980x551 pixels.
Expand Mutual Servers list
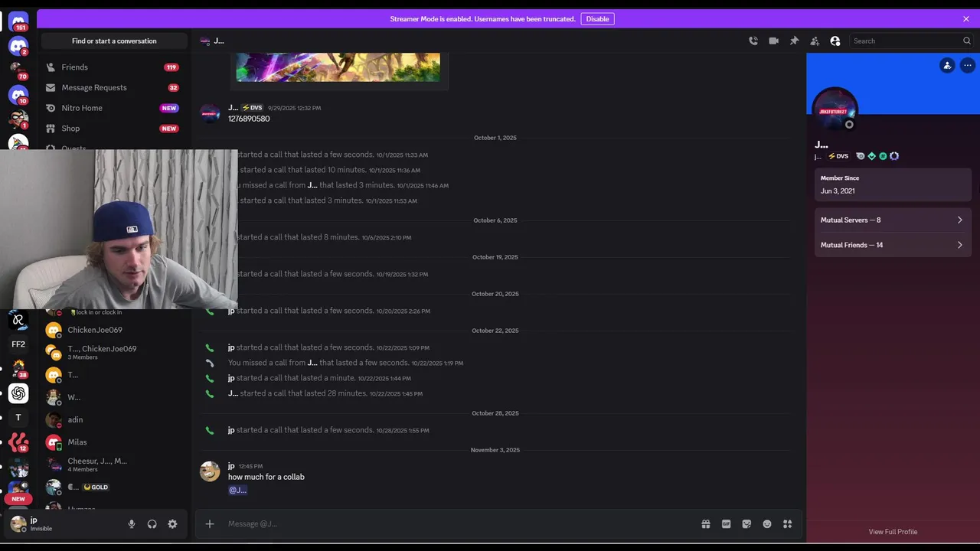pos(892,220)
